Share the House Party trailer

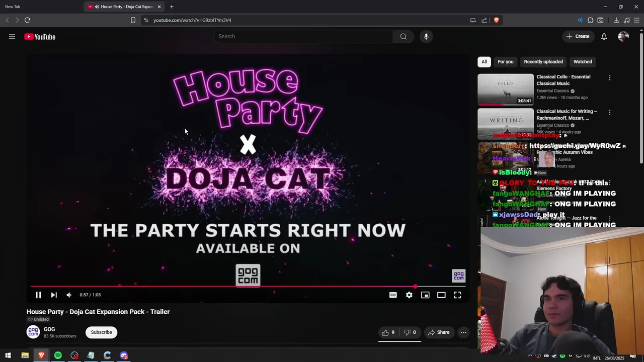point(439,332)
